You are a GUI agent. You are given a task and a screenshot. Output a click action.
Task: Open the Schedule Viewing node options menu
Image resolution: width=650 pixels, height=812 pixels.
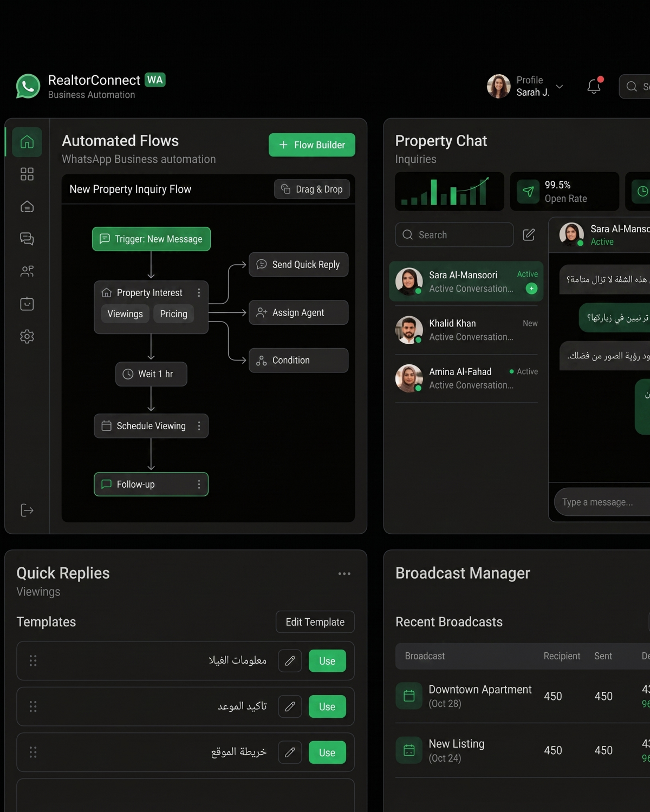199,426
